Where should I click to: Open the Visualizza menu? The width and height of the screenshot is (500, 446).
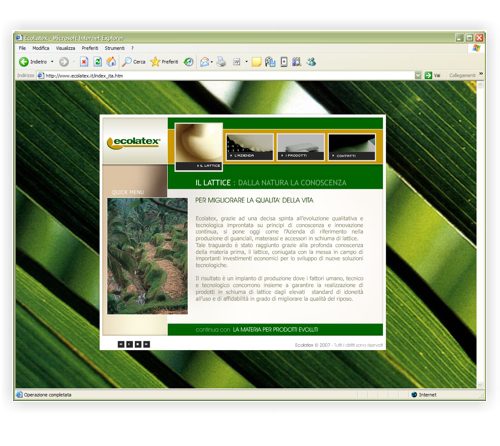point(66,48)
